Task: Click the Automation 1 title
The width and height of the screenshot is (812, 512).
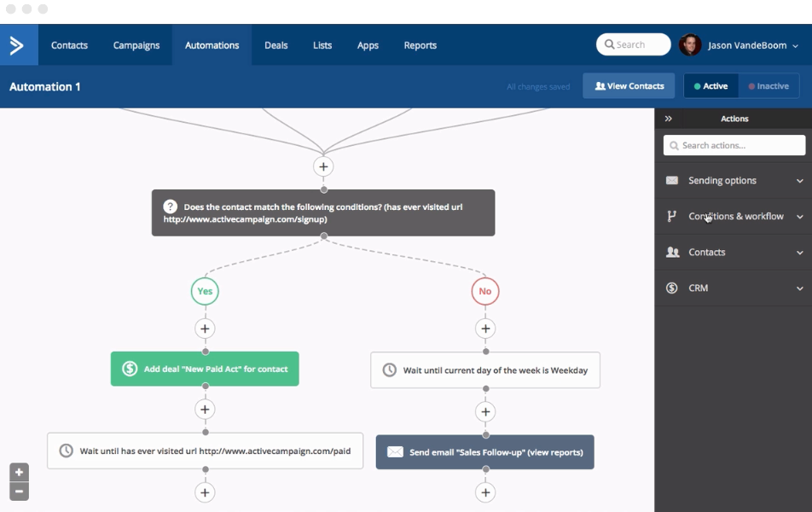Action: (45, 86)
